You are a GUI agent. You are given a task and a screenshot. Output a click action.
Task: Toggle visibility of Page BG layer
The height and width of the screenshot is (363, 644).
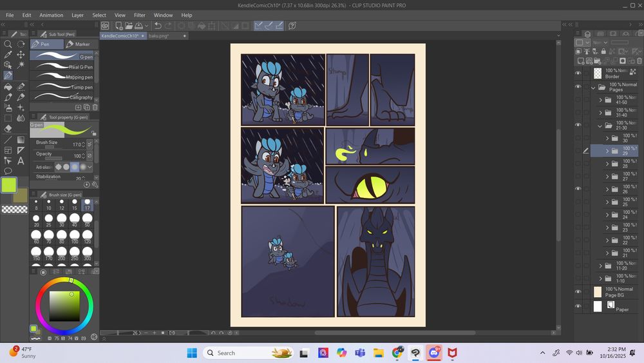[x=578, y=292]
